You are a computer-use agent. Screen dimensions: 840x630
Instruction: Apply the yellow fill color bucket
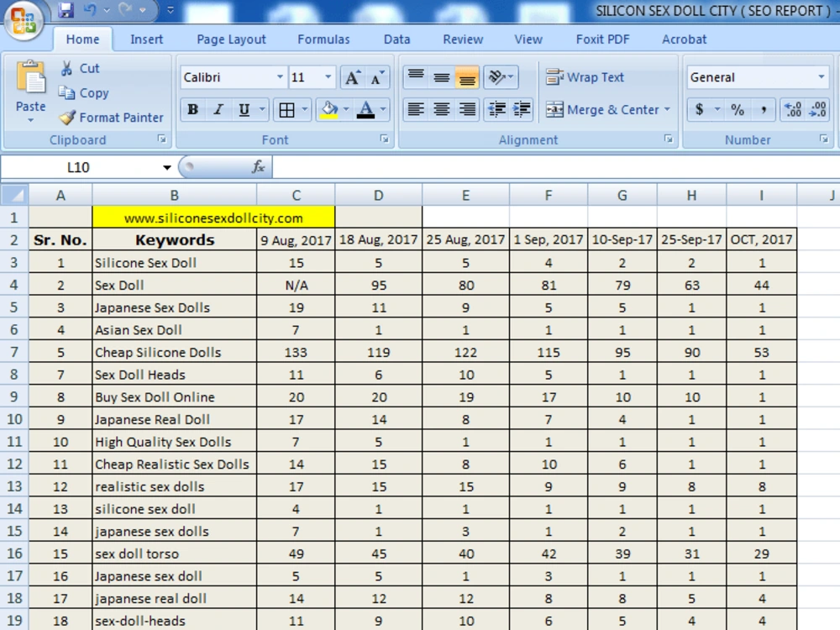click(x=329, y=110)
